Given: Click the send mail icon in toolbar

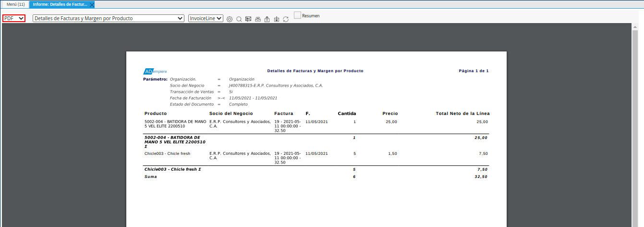Looking at the screenshot, I should click(248, 19).
